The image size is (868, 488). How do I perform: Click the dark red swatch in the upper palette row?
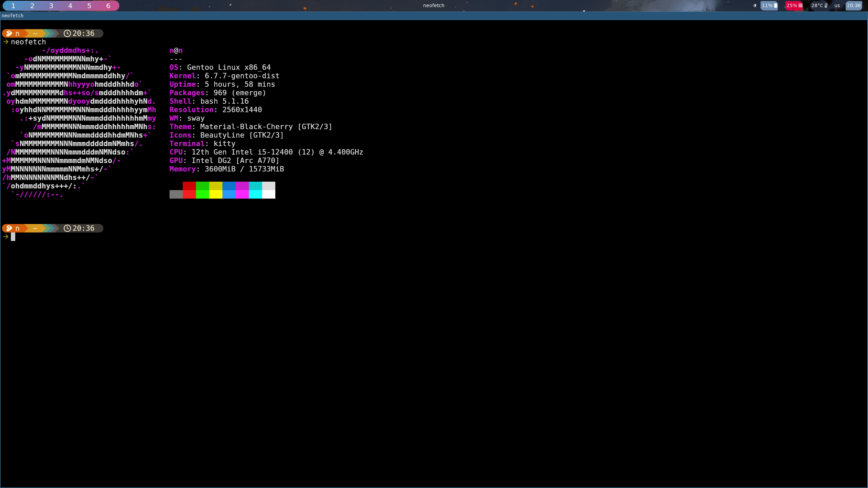click(189, 186)
